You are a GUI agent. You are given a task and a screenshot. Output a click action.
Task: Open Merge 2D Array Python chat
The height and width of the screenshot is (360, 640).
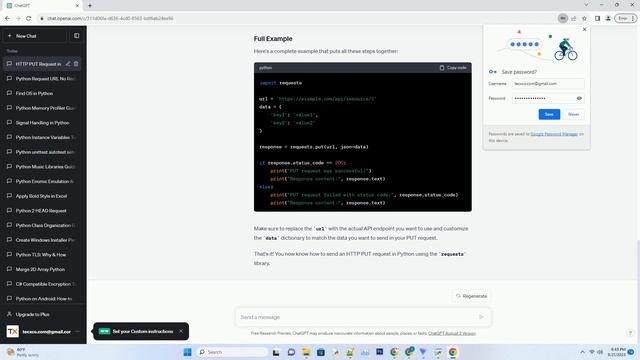point(42,269)
